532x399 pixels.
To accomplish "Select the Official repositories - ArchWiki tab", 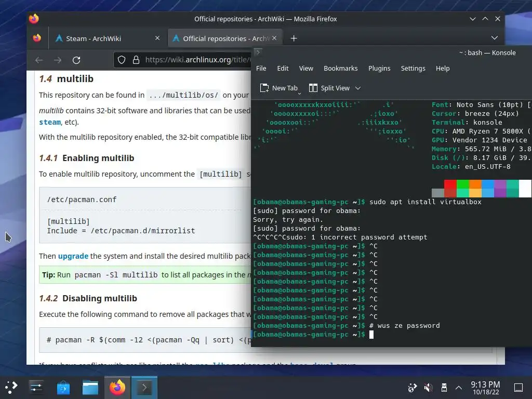I will (225, 38).
